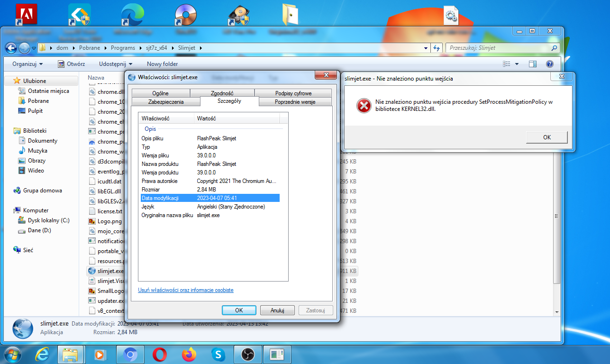Select license.txt in the file list
Screen dimensions: 610x364
pos(106,211)
